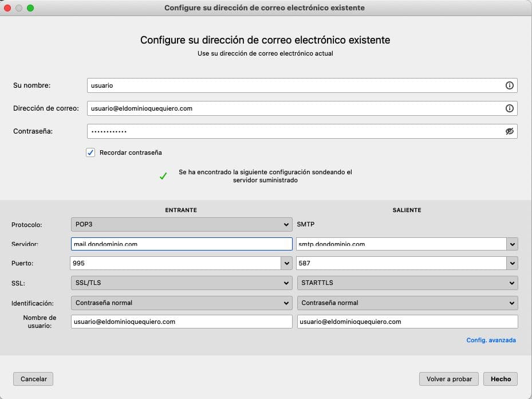
Task: Click the Volver a probar button
Action: coord(448,379)
